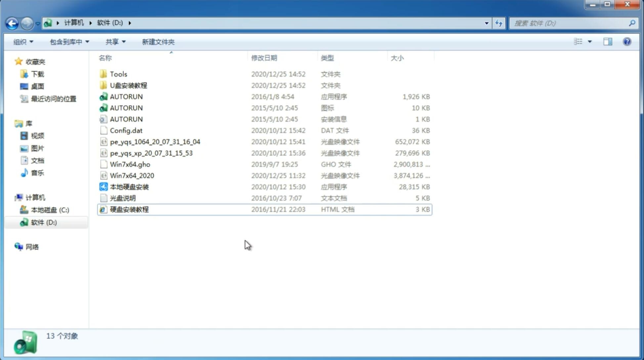Open 光盘说明 text document
Screen dimensions: 644x360
pyautogui.click(x=123, y=198)
